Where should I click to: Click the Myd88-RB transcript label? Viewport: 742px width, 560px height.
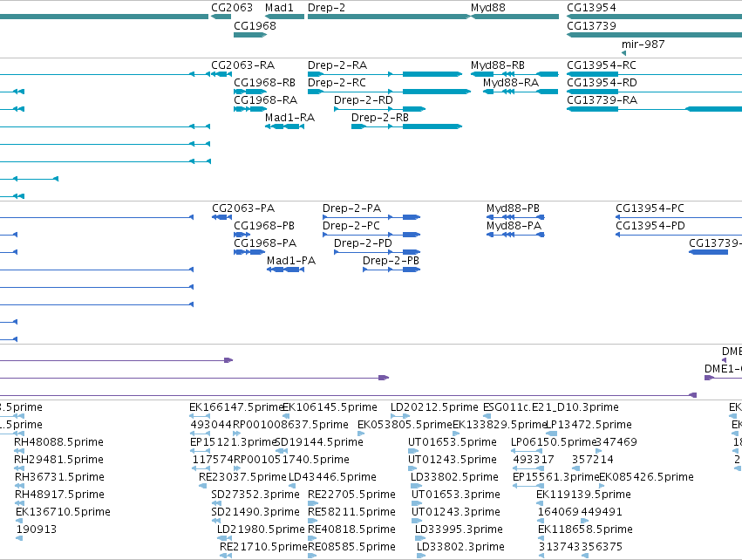tap(498, 65)
